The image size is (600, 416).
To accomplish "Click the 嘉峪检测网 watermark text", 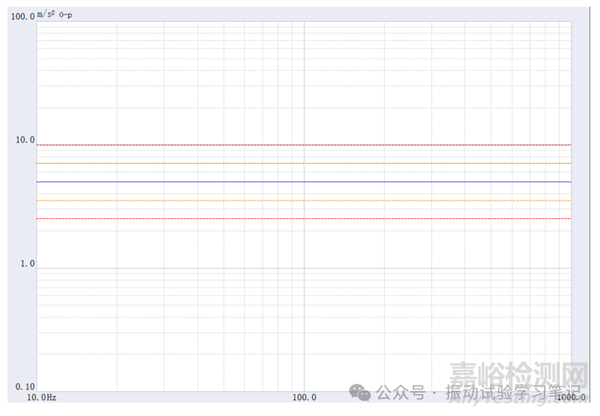I will [517, 375].
